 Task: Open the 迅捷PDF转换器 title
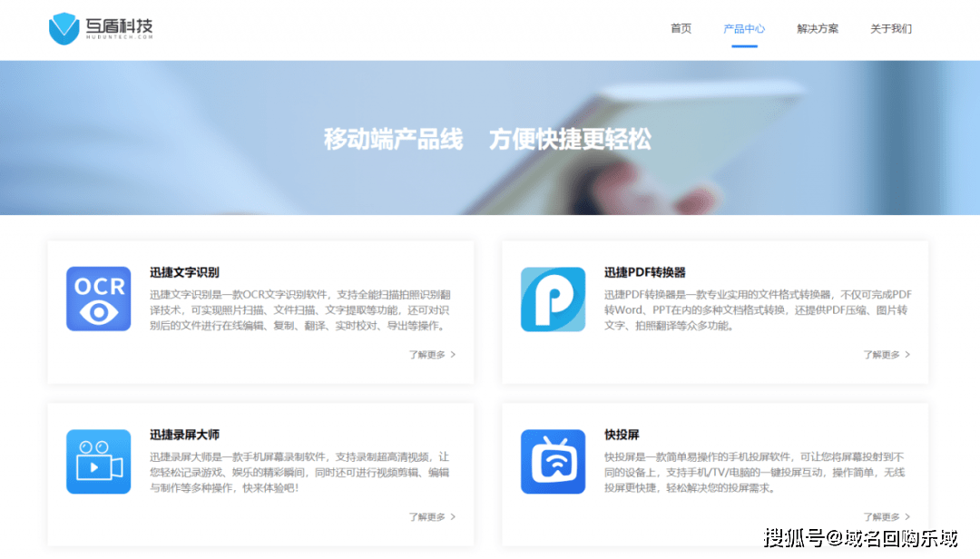click(644, 272)
